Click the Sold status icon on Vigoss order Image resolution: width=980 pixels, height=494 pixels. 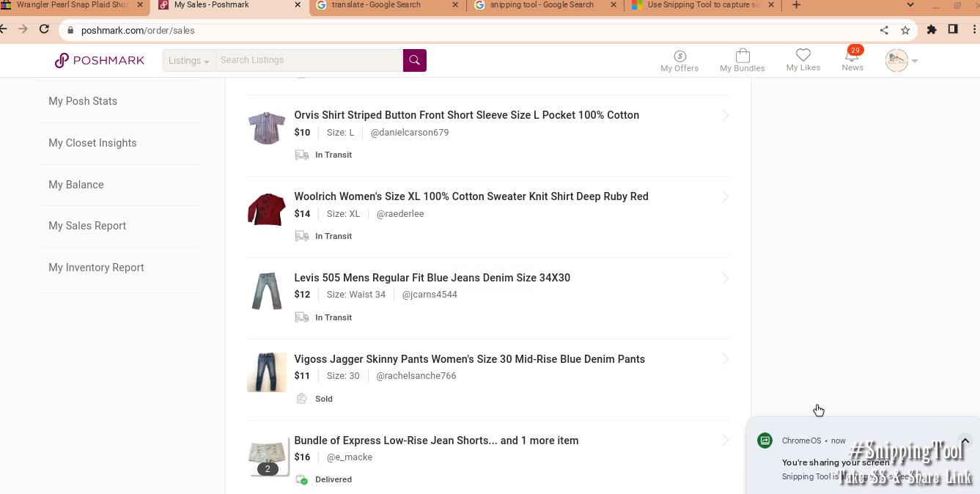click(301, 399)
